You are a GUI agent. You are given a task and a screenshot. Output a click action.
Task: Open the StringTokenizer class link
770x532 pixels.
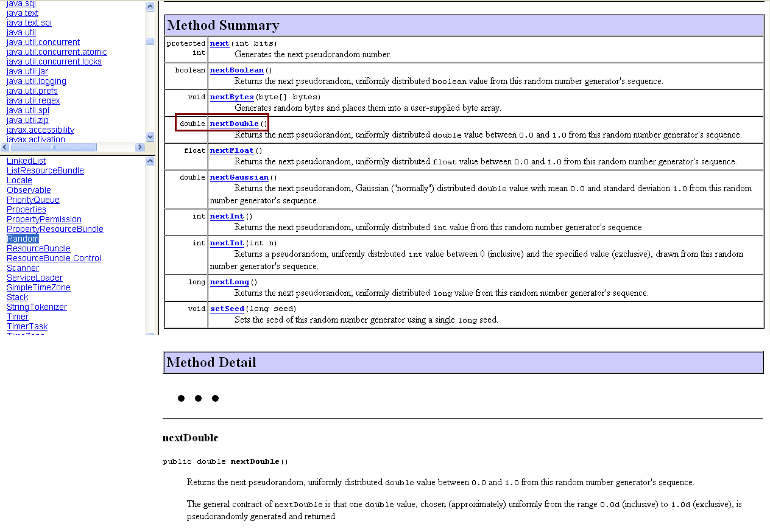coord(37,307)
